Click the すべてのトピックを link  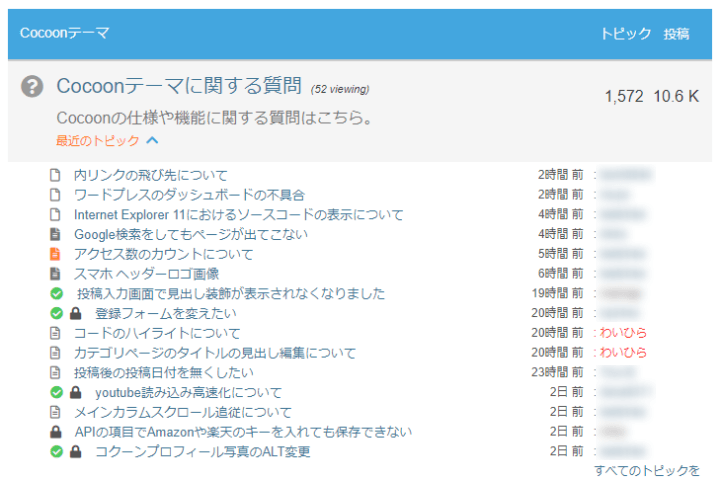pyautogui.click(x=647, y=470)
